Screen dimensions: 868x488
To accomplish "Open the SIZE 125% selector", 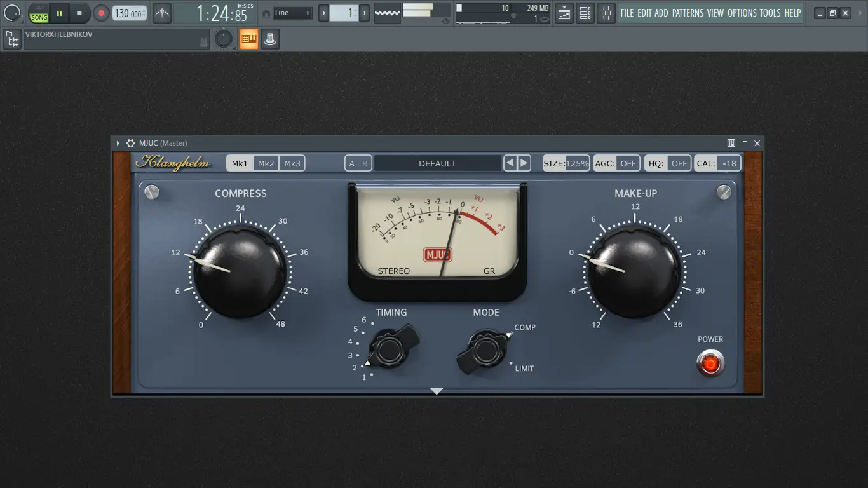I will [566, 163].
